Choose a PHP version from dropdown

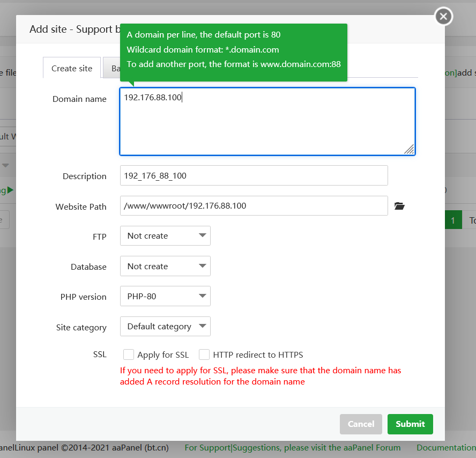point(165,297)
